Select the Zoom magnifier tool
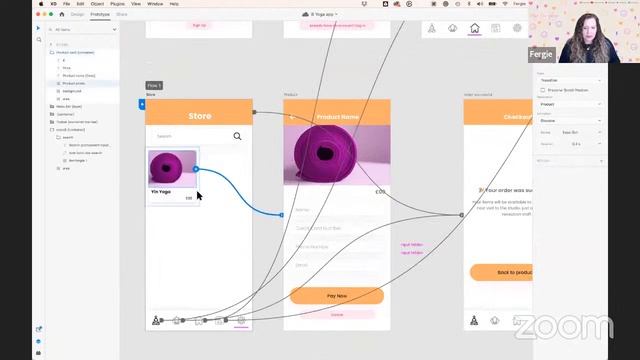The image size is (640, 360). [x=39, y=40]
